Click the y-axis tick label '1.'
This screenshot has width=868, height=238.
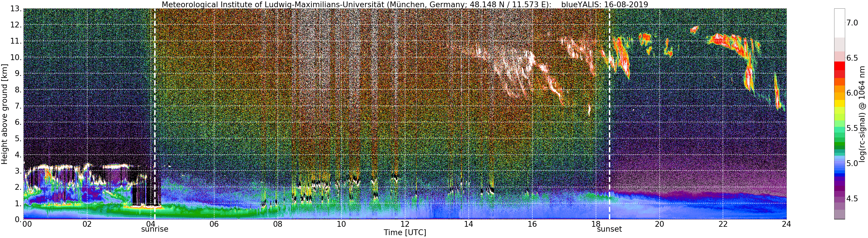pyautogui.click(x=18, y=203)
